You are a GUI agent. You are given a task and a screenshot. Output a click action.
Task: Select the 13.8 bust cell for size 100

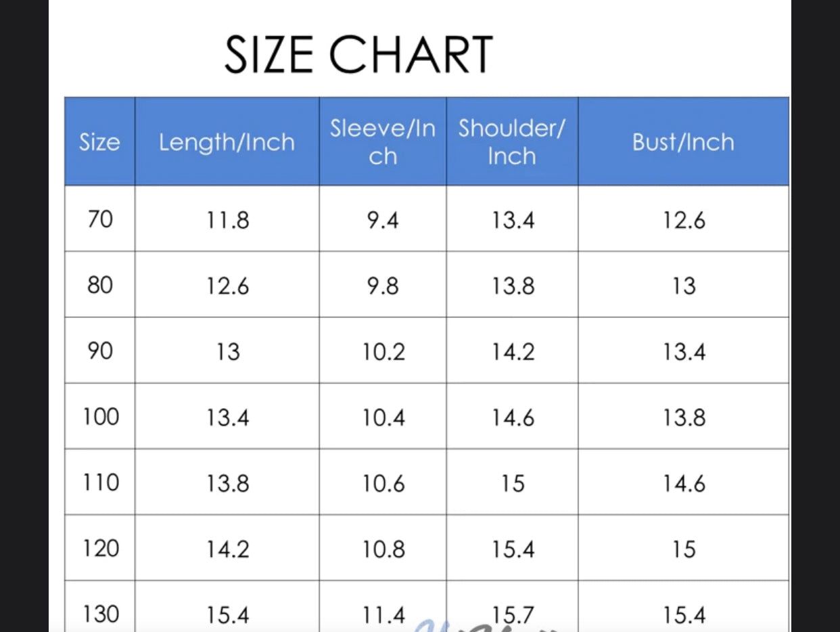click(684, 417)
